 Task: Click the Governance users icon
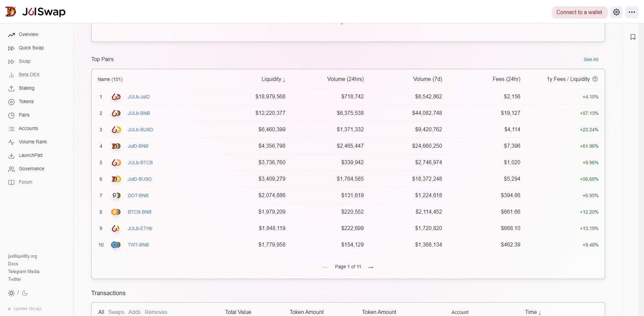(11, 169)
